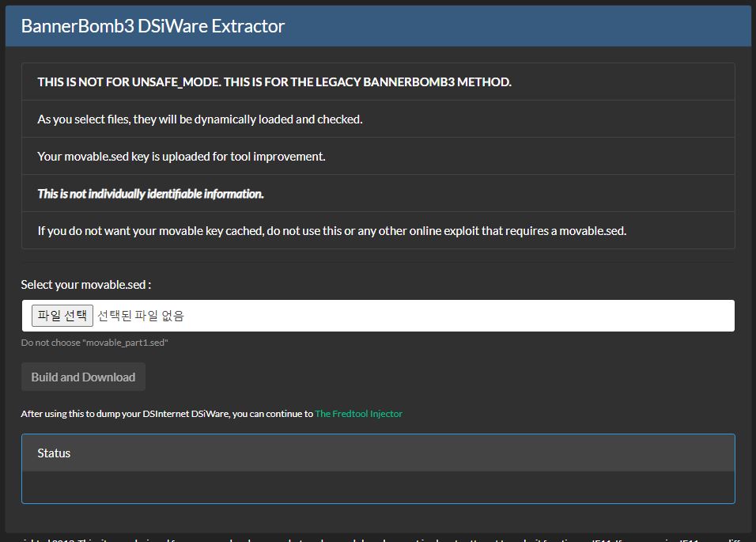Click 'Your movable.sed key is uploaded' text
This screenshot has width=756, height=542.
[x=181, y=157]
